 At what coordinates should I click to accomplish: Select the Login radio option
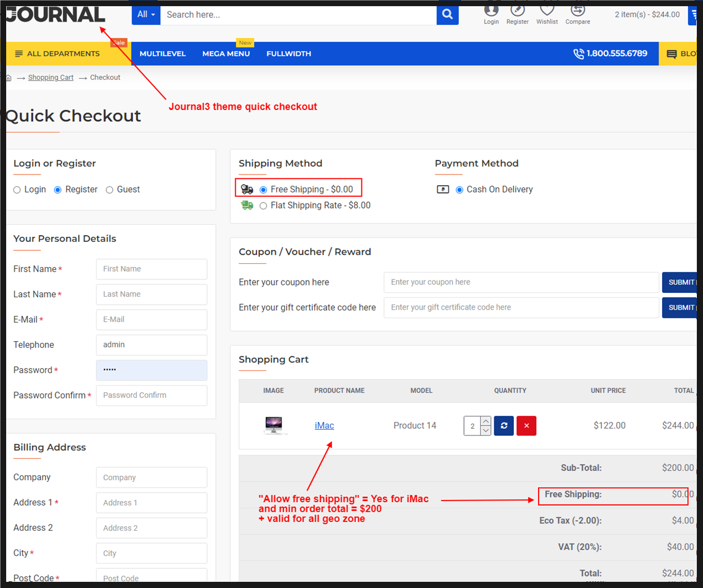(x=17, y=190)
